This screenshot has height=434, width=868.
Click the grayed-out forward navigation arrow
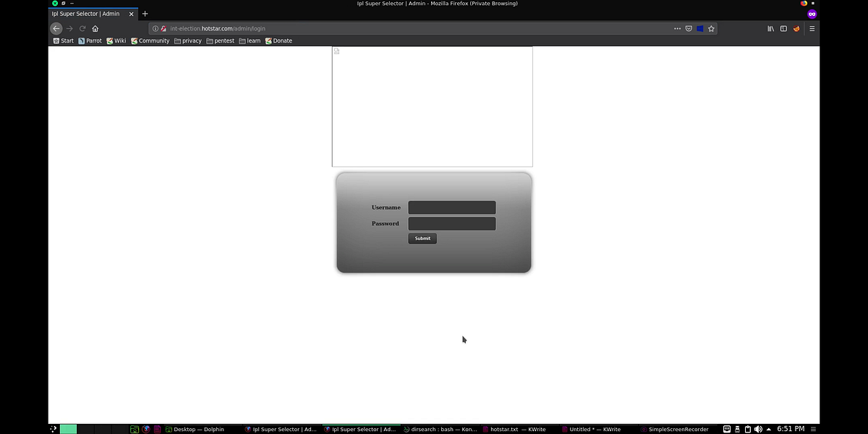tap(69, 28)
